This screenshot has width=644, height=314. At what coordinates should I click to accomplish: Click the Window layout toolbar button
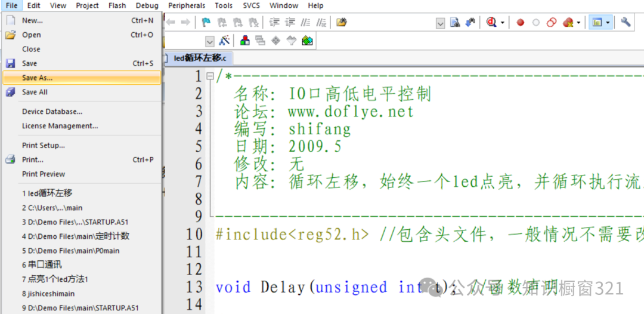point(597,23)
